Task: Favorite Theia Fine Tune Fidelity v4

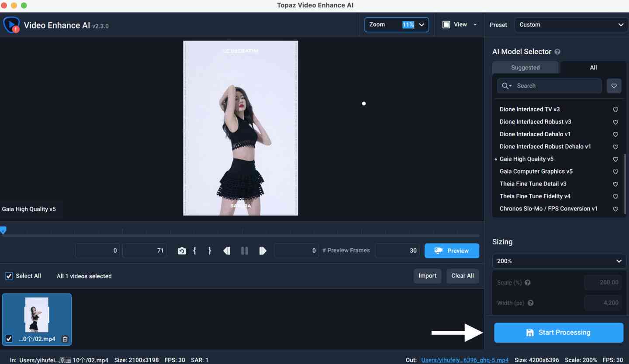Action: click(x=615, y=196)
